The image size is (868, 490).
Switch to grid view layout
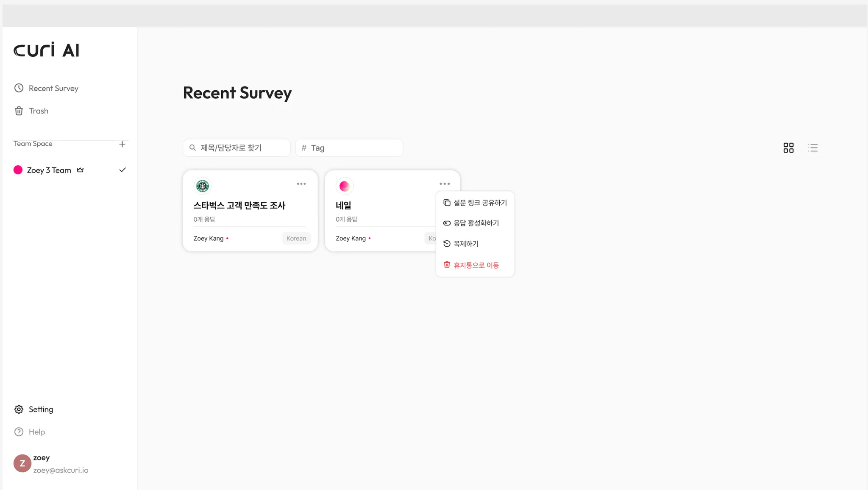(x=788, y=148)
